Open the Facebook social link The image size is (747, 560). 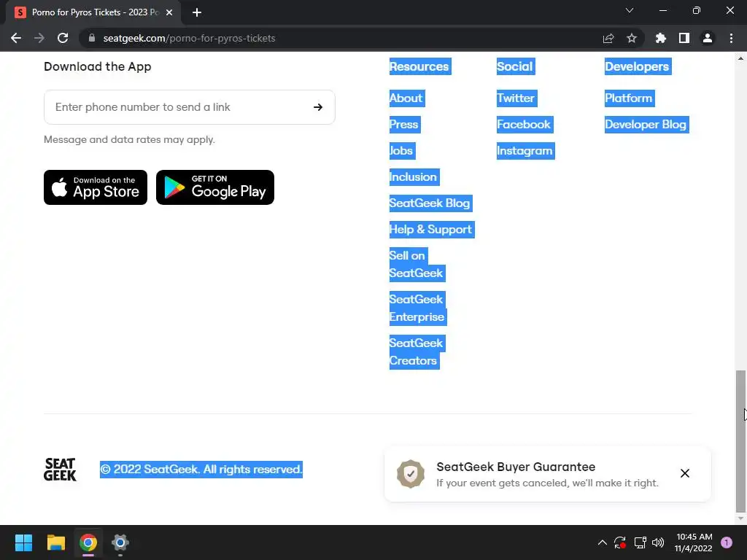point(524,124)
